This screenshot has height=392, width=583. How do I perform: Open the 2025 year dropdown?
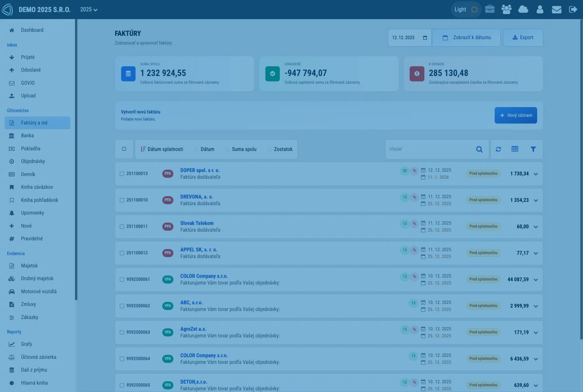click(89, 9)
